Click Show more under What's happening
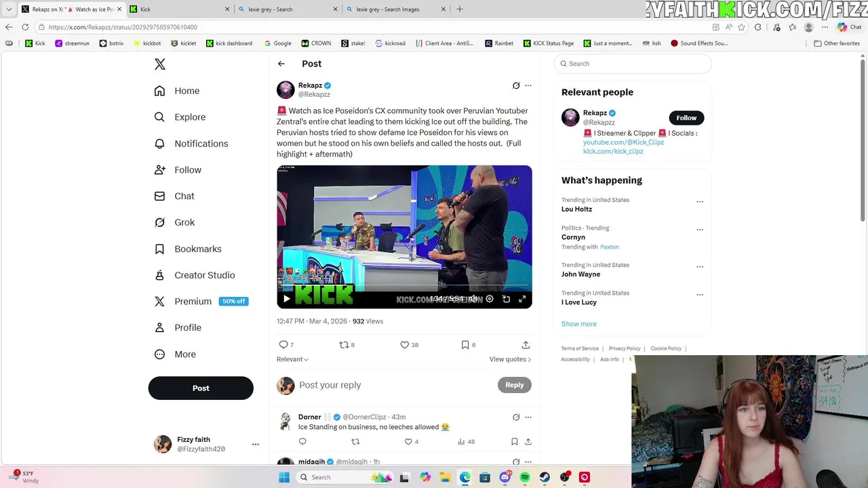 pos(578,324)
